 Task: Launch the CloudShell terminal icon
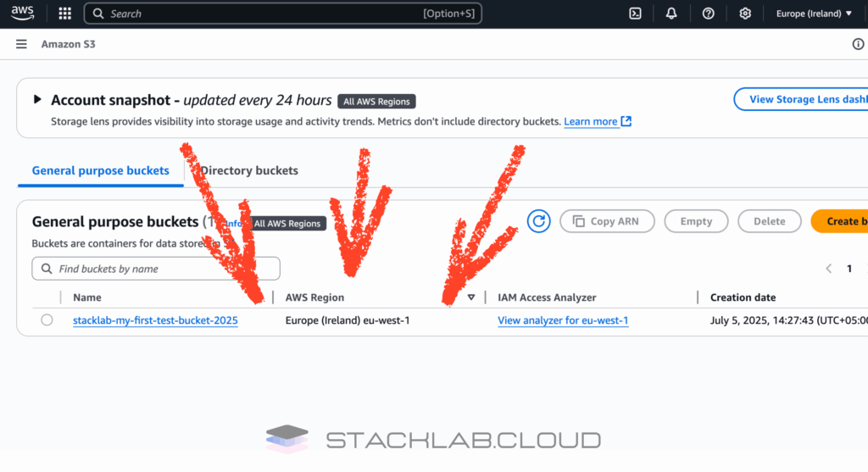pos(635,14)
